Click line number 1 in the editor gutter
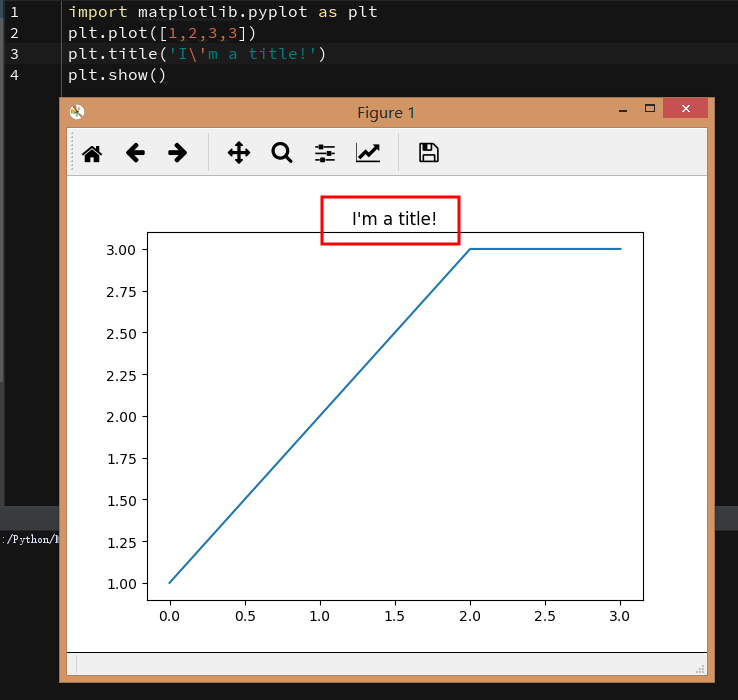738x700 pixels. tap(15, 12)
